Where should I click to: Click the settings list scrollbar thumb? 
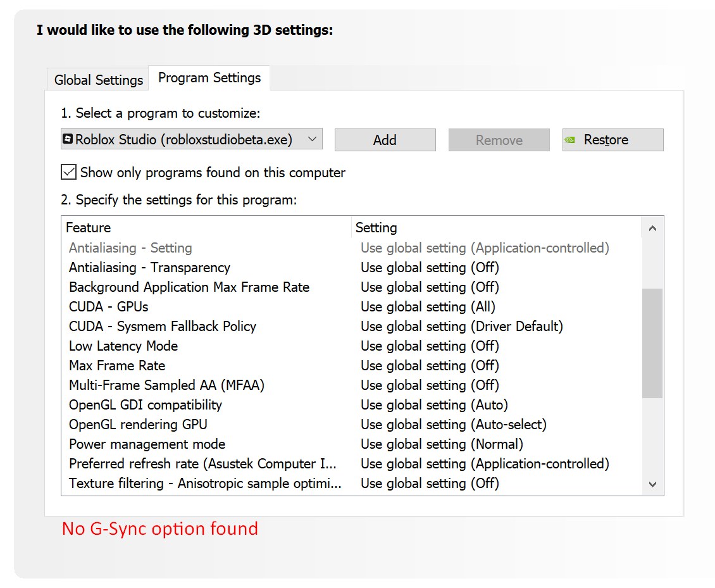pyautogui.click(x=652, y=343)
